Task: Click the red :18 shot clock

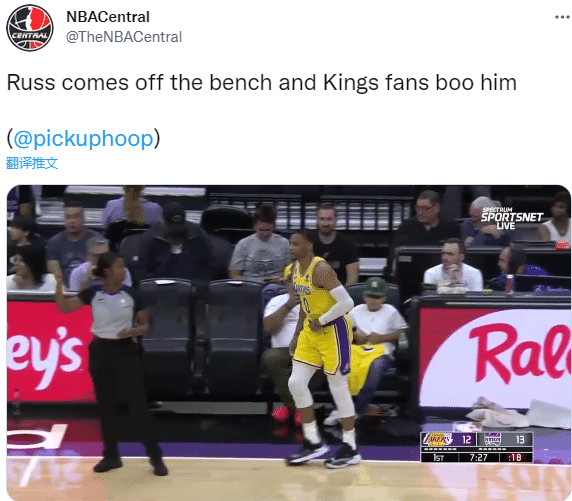Action: click(514, 457)
